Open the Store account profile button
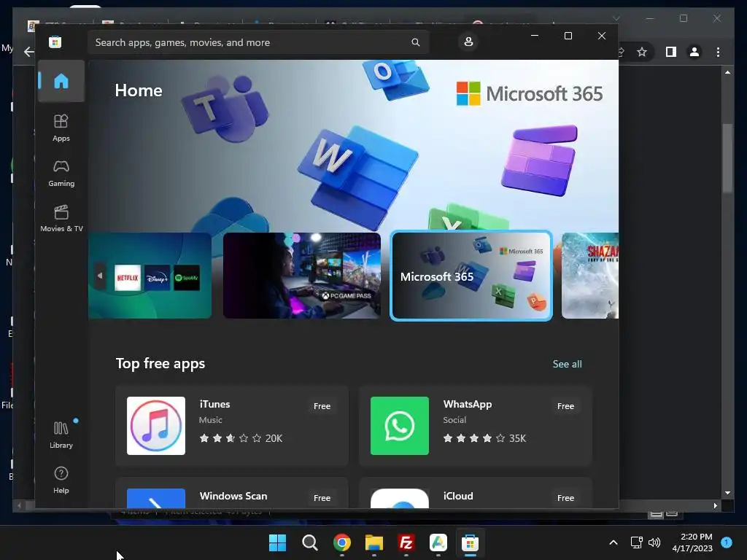This screenshot has height=560, width=747. pyautogui.click(x=468, y=42)
